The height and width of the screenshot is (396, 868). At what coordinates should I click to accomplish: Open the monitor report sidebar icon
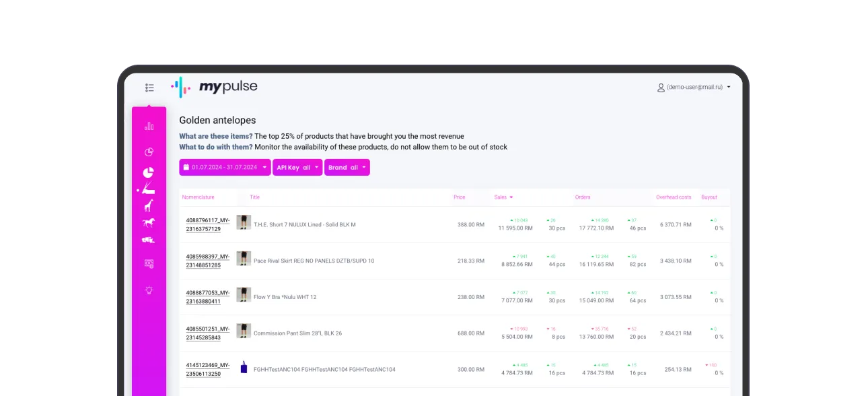click(x=149, y=264)
